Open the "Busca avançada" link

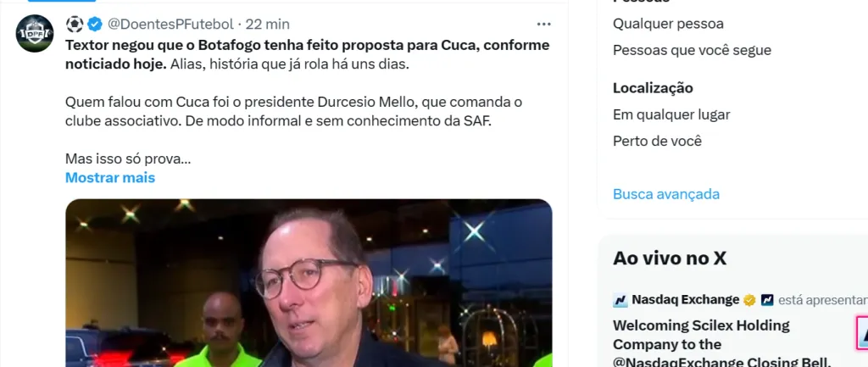coord(666,194)
